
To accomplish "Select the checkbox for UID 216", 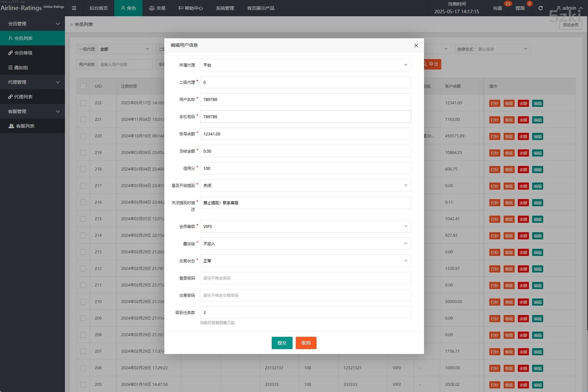I will pyautogui.click(x=83, y=202).
